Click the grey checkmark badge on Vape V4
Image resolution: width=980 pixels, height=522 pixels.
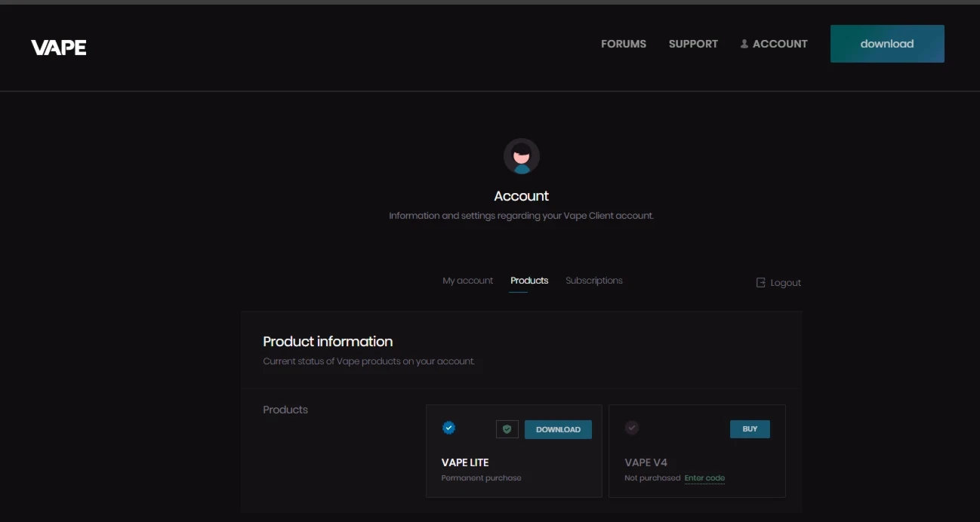[632, 428]
